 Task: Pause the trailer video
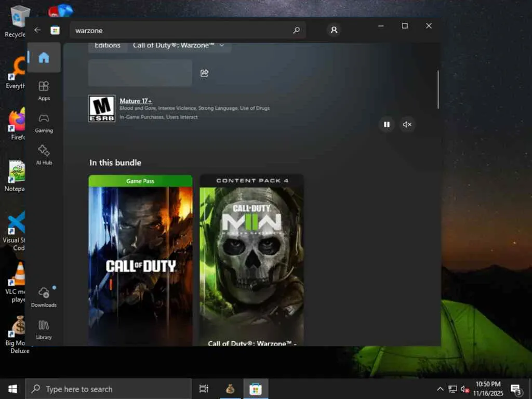pyautogui.click(x=387, y=125)
